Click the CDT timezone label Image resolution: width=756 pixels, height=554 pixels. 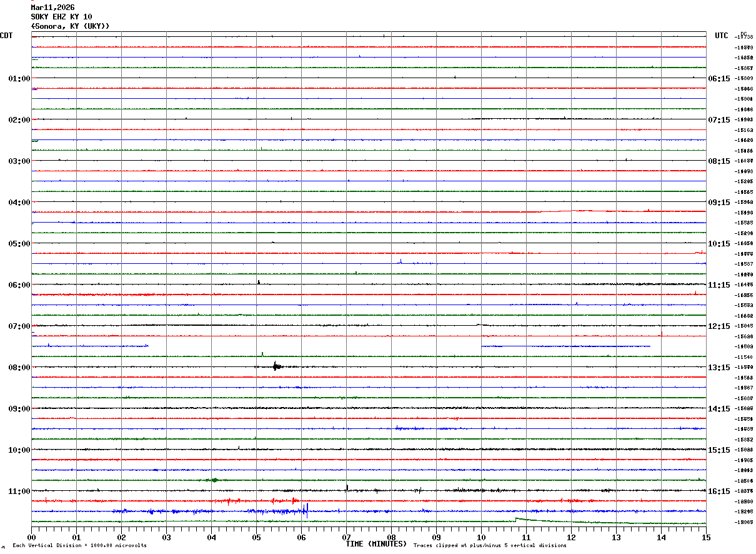pyautogui.click(x=6, y=36)
